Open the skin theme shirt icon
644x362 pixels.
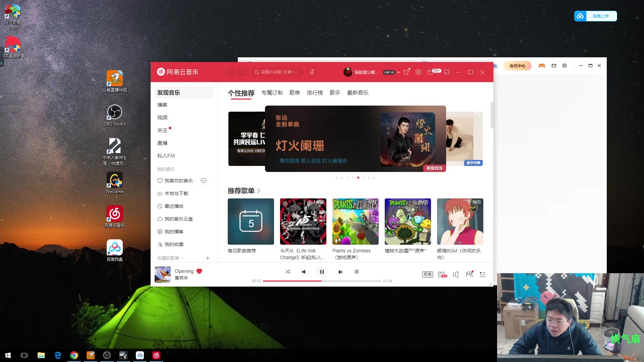click(406, 72)
